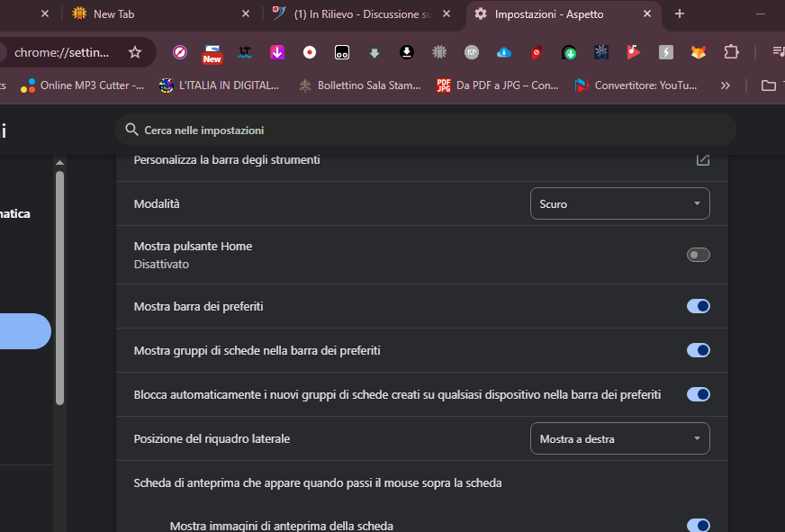This screenshot has height=532, width=785.
Task: Open the gray spiky bug extension icon
Action: 439,52
